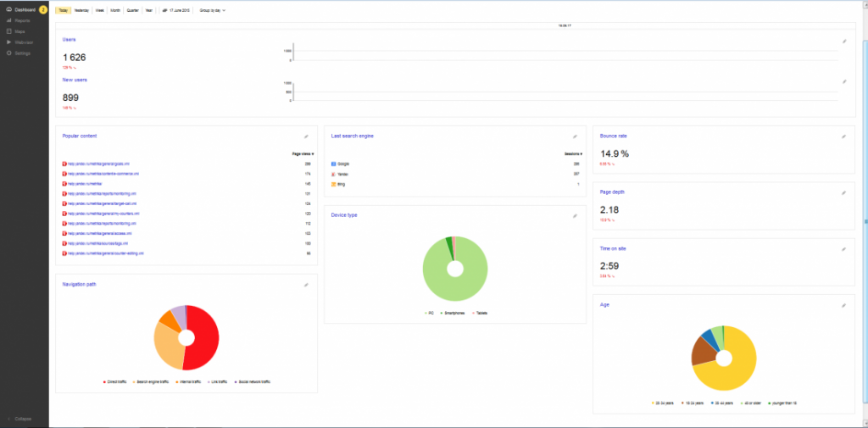Select the Month period
The height and width of the screenshot is (428, 868).
pyautogui.click(x=115, y=10)
